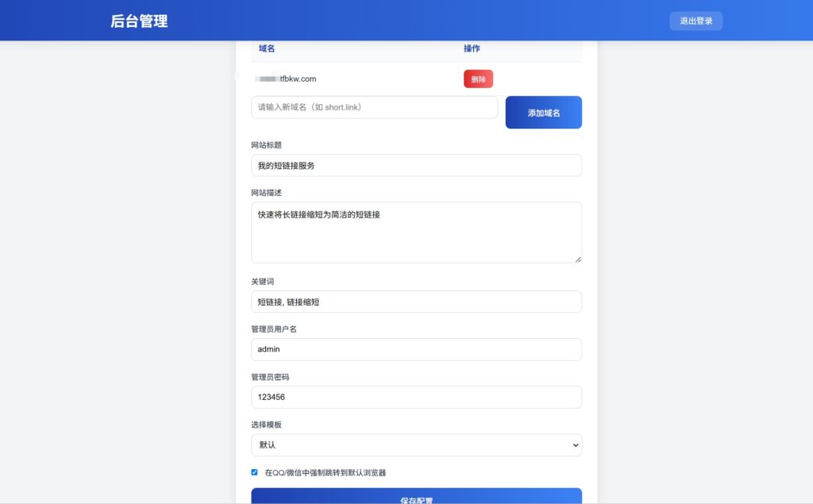Screen dimensions: 813x504
Task: Delete the tfbkw.com domain entry
Action: [x=478, y=79]
